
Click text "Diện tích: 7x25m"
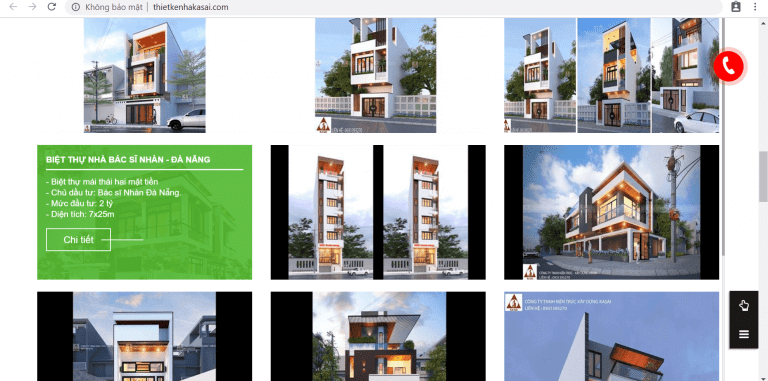coord(83,214)
